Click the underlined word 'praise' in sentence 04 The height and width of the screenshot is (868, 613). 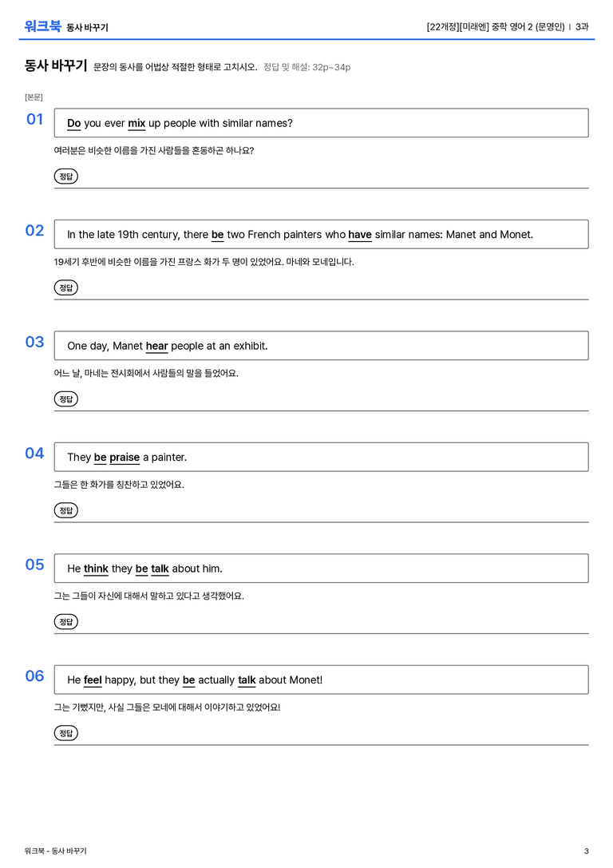125,458
